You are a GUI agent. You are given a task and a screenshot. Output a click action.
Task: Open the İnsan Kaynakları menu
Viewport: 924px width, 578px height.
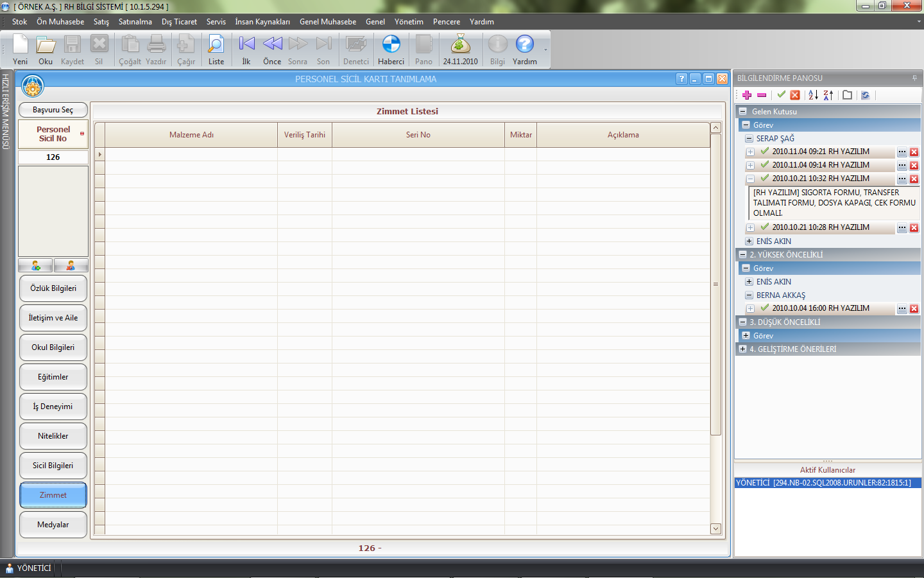tap(262, 22)
